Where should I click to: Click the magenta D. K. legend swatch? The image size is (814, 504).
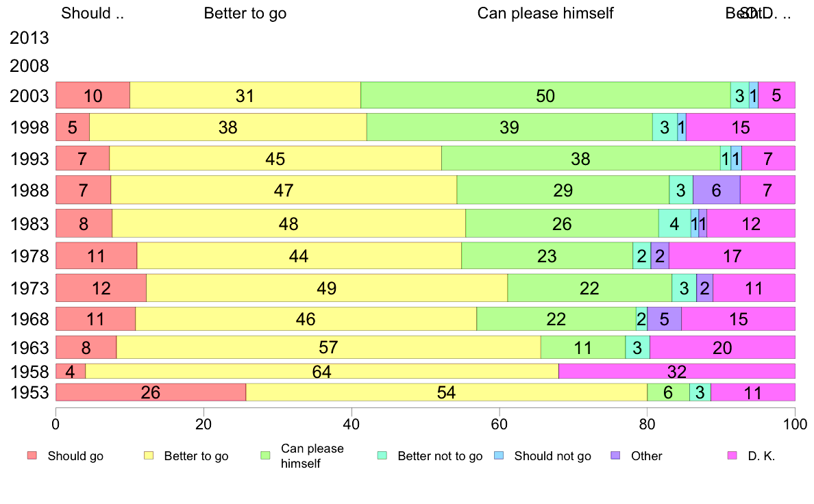[732, 456]
